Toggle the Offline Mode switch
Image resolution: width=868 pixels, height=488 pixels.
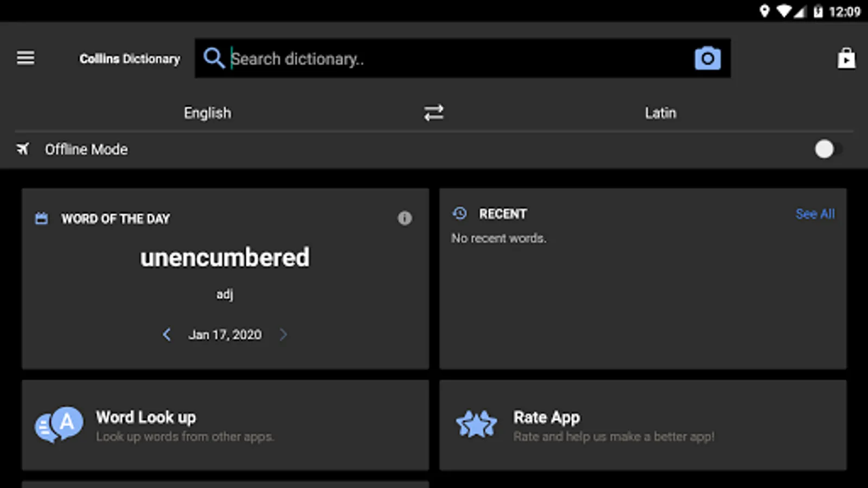tap(827, 149)
